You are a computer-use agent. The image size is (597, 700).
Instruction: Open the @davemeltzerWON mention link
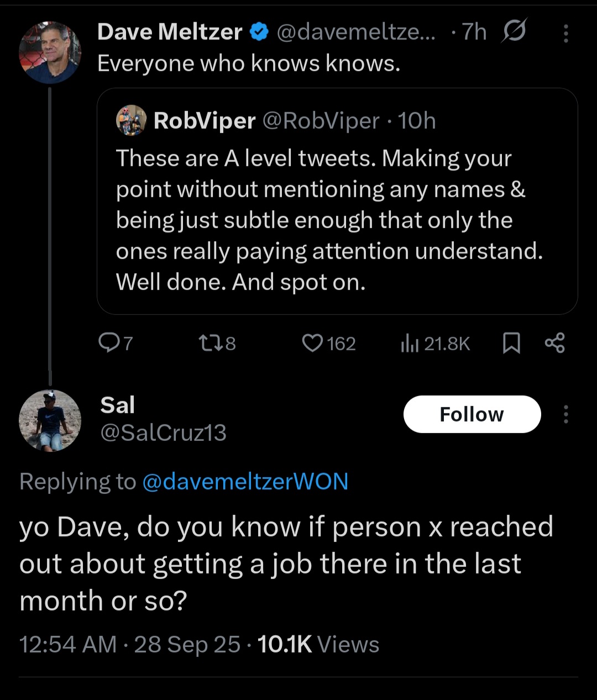click(x=245, y=481)
